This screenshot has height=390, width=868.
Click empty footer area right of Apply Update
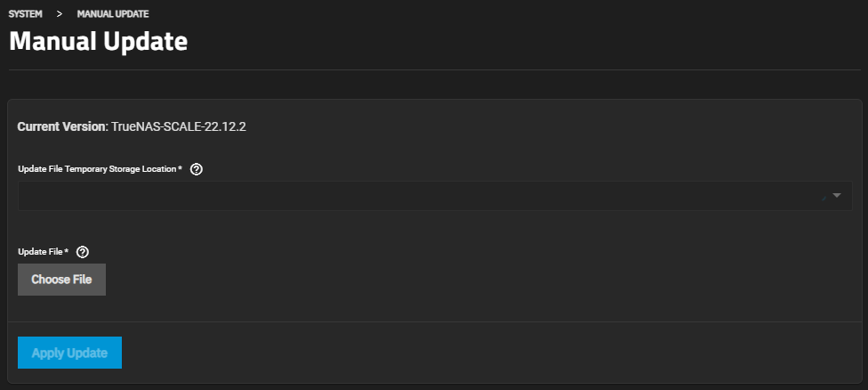[x=489, y=353]
